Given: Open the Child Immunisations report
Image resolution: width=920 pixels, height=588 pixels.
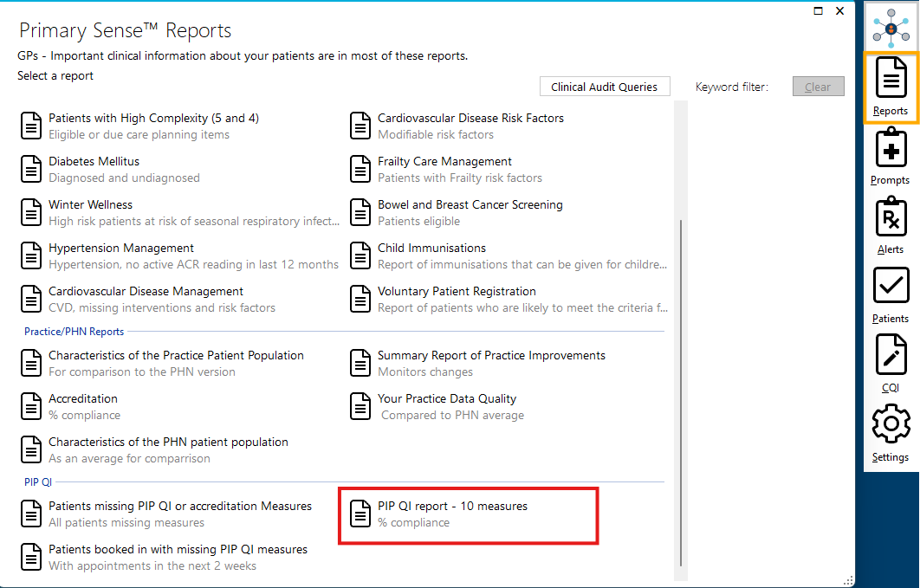Looking at the screenshot, I should (x=431, y=249).
